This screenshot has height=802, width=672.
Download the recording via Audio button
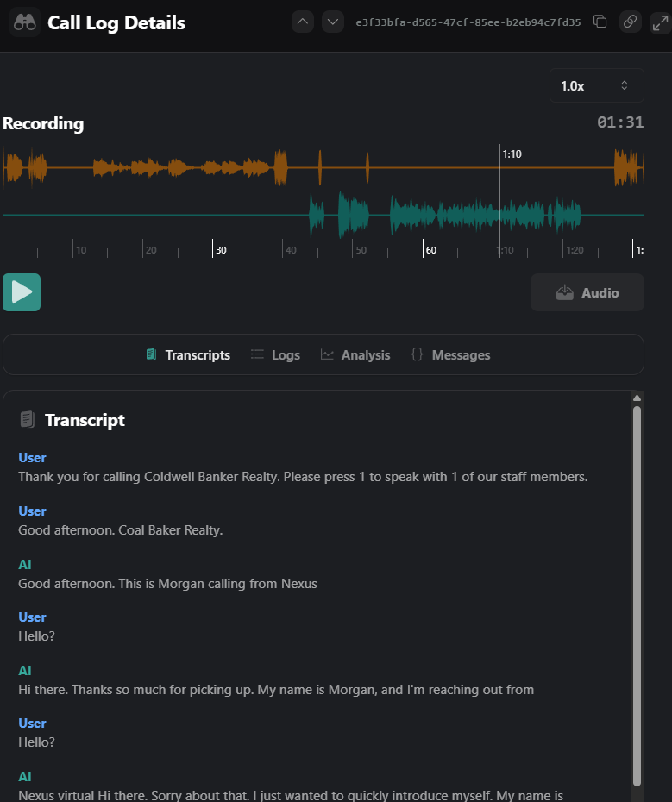click(x=587, y=292)
